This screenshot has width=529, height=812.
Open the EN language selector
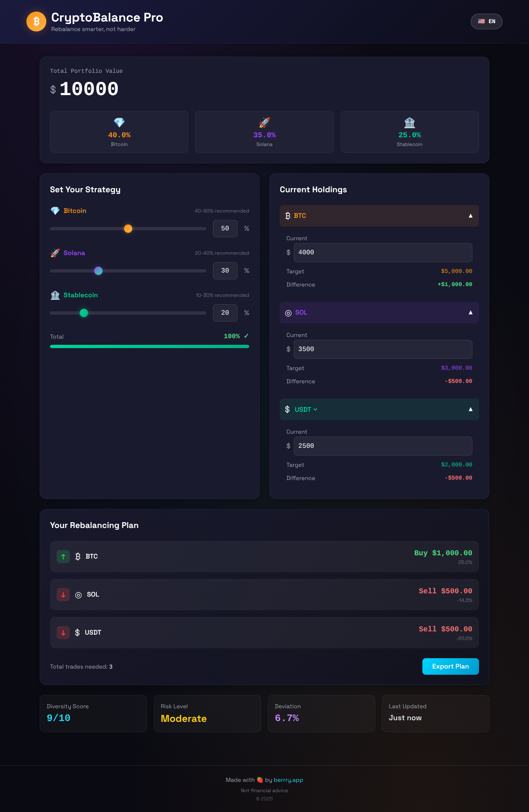pos(486,21)
